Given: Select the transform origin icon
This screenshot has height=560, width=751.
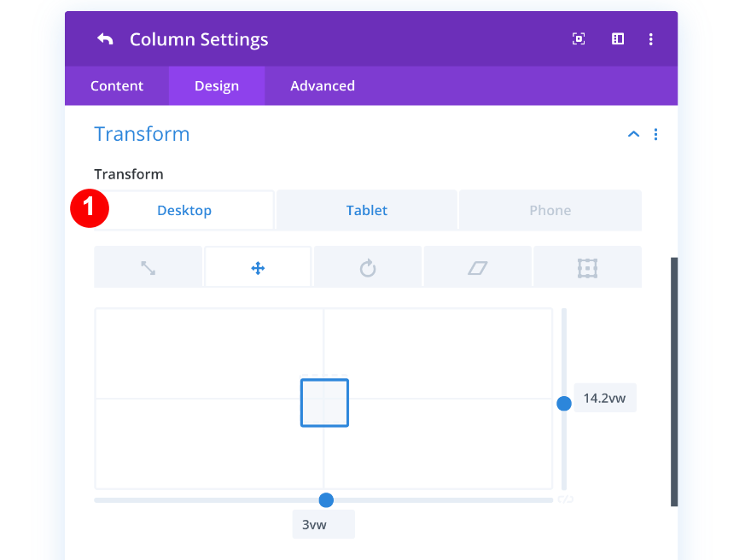Looking at the screenshot, I should coord(587,267).
